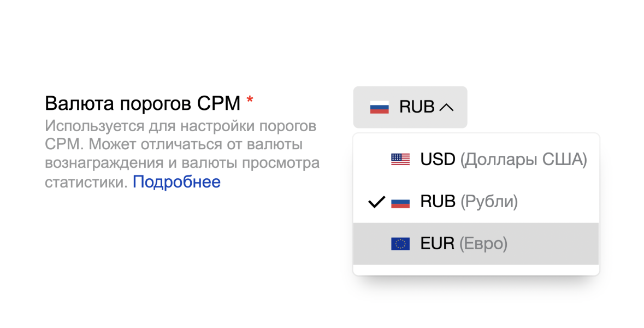Click the European Union flag icon
The image size is (644, 328).
pos(400,244)
